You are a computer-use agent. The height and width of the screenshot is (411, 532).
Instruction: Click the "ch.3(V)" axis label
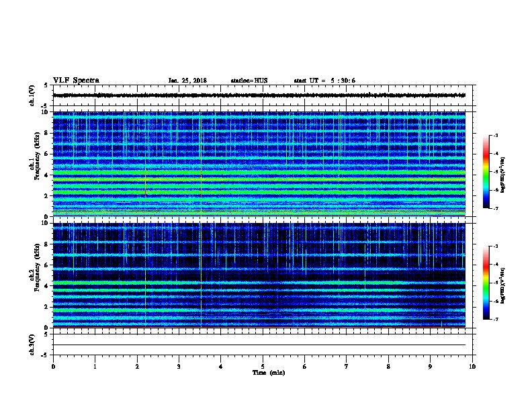tap(32, 345)
